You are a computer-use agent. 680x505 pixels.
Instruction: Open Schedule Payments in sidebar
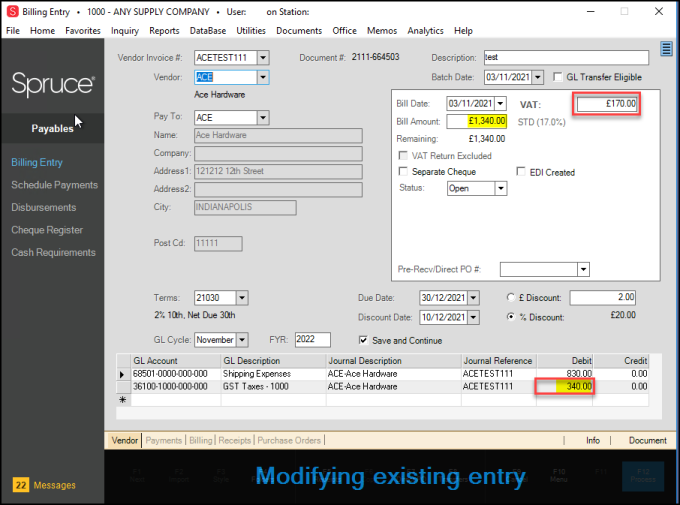click(x=54, y=185)
